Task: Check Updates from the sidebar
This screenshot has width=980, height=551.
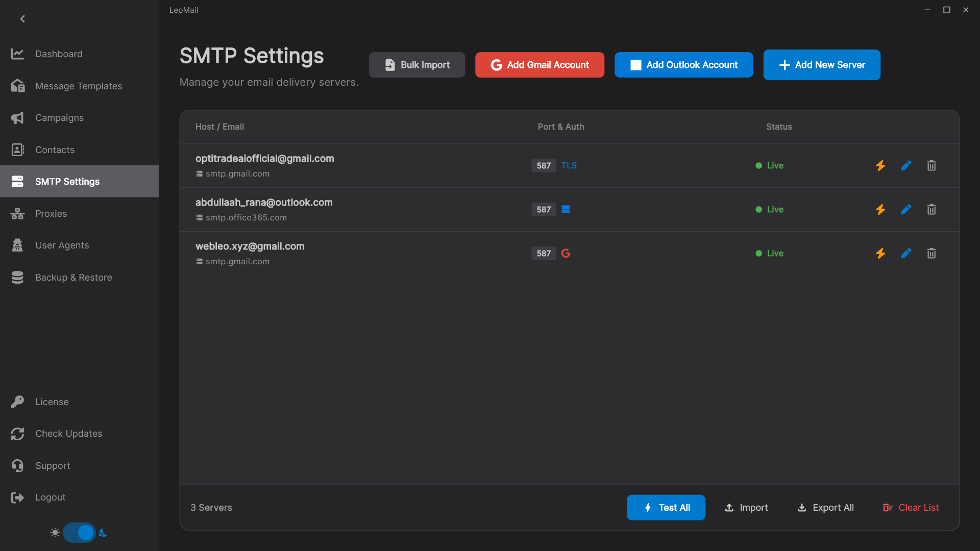Action: coord(79,434)
